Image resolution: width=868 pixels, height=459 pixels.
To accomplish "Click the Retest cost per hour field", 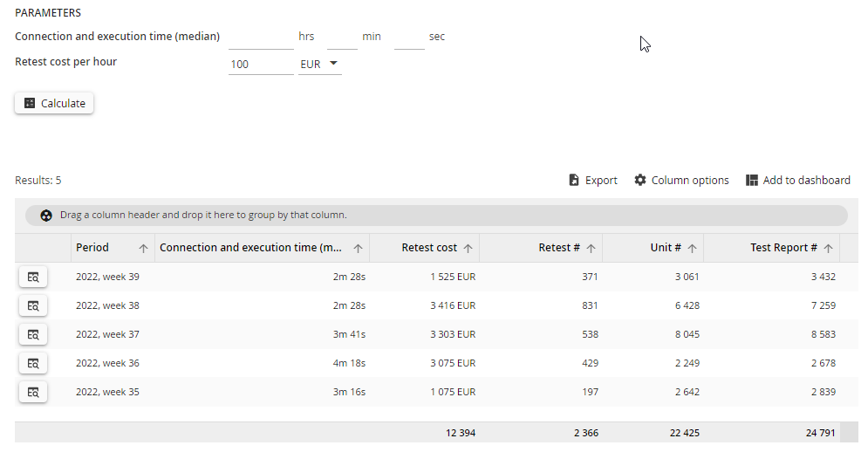I will click(261, 65).
